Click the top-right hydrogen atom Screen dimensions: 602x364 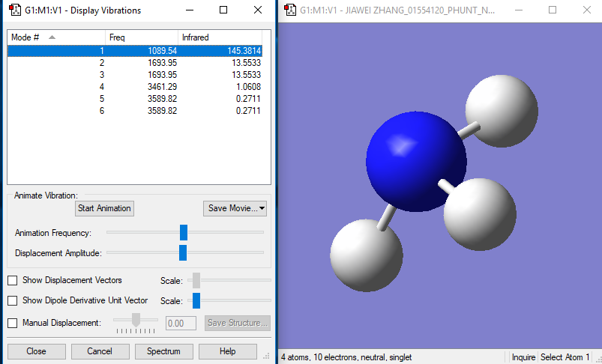click(501, 110)
